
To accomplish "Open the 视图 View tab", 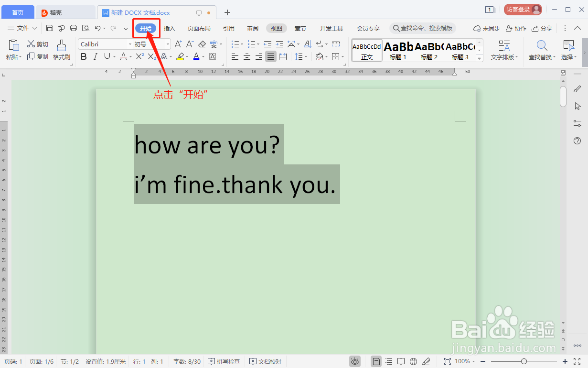I will click(x=277, y=28).
